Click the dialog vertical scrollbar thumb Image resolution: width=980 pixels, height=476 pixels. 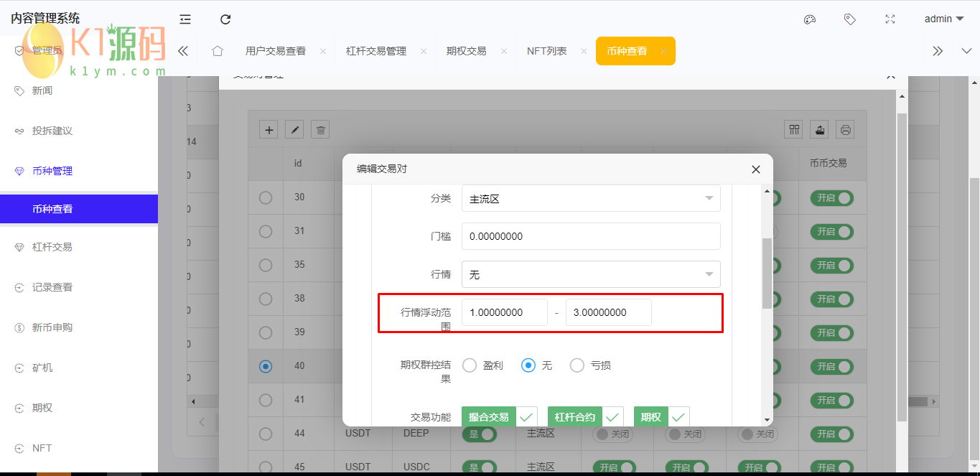(767, 273)
